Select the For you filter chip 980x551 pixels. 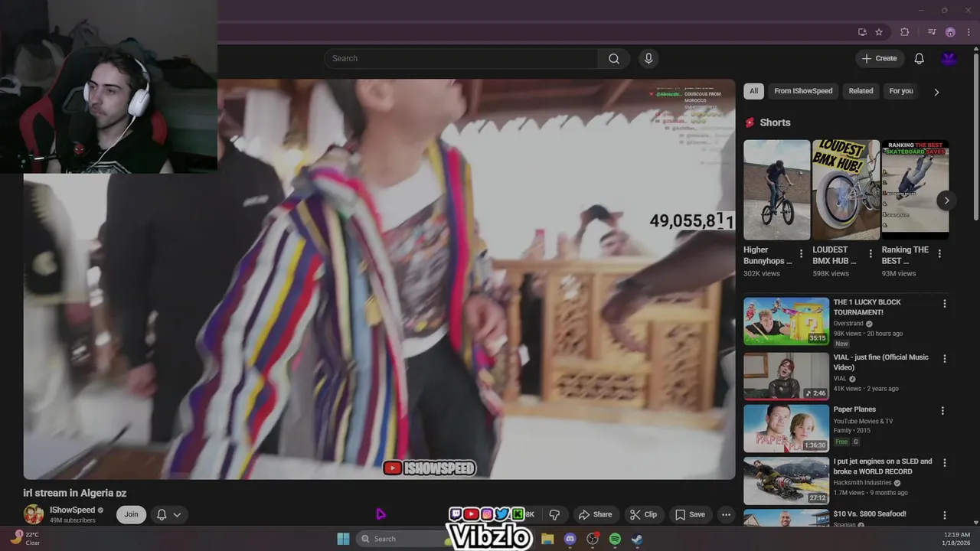click(x=901, y=91)
